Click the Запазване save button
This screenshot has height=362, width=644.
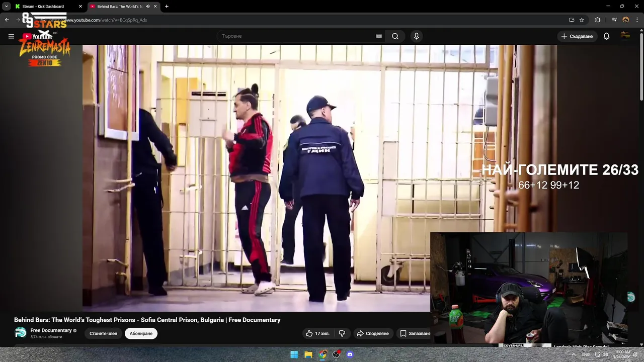pyautogui.click(x=415, y=333)
